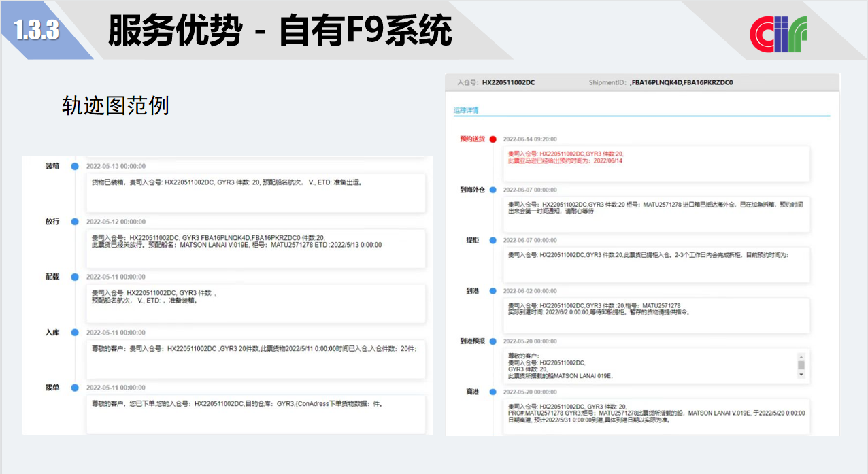Screen dimensions: 868x474
Task: Click timestamp 2022-05-12 00:00:00
Action: point(116,222)
